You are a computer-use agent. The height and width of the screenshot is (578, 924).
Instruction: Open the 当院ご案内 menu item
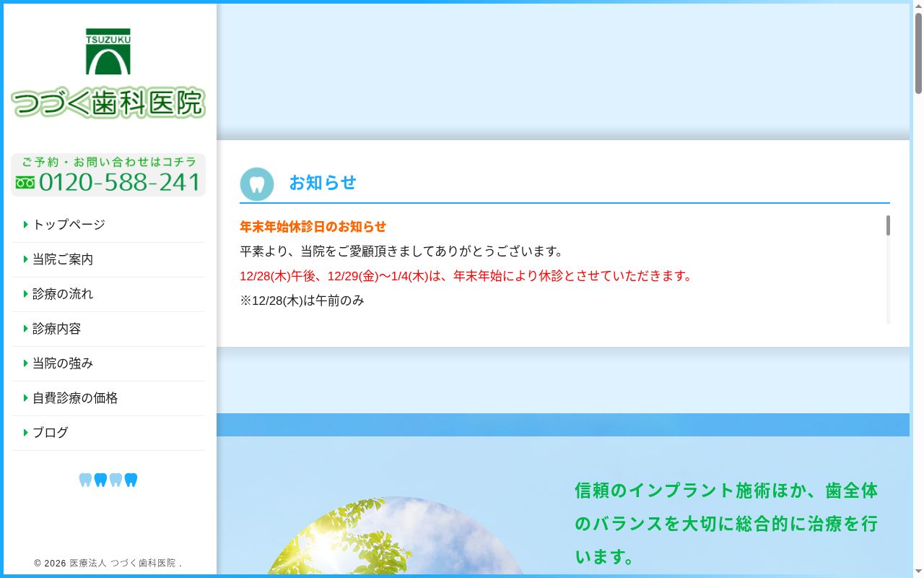click(108, 259)
